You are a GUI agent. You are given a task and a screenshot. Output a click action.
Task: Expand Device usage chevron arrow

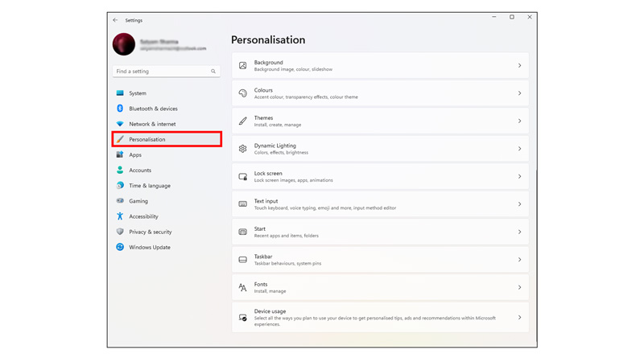point(519,317)
